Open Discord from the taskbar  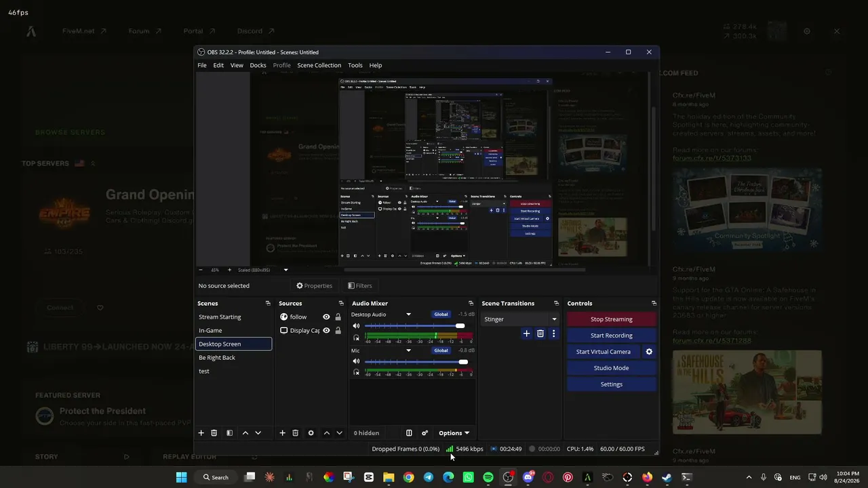pos(528,477)
